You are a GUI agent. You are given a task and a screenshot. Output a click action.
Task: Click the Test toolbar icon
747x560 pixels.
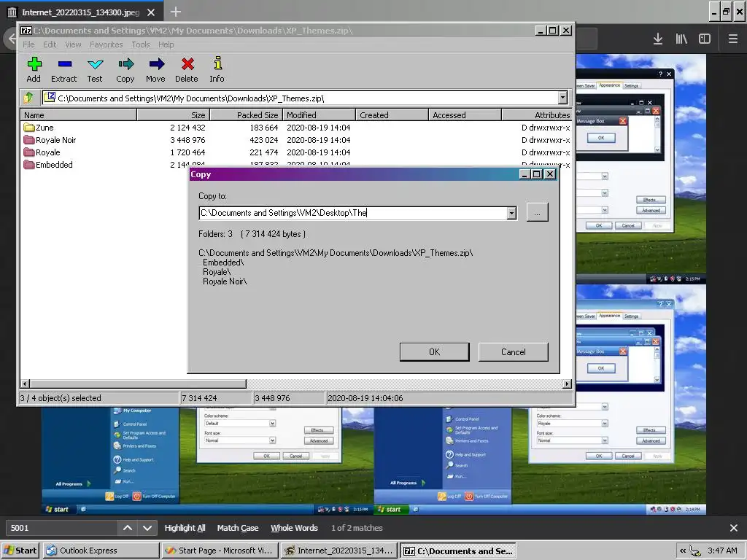(95, 69)
